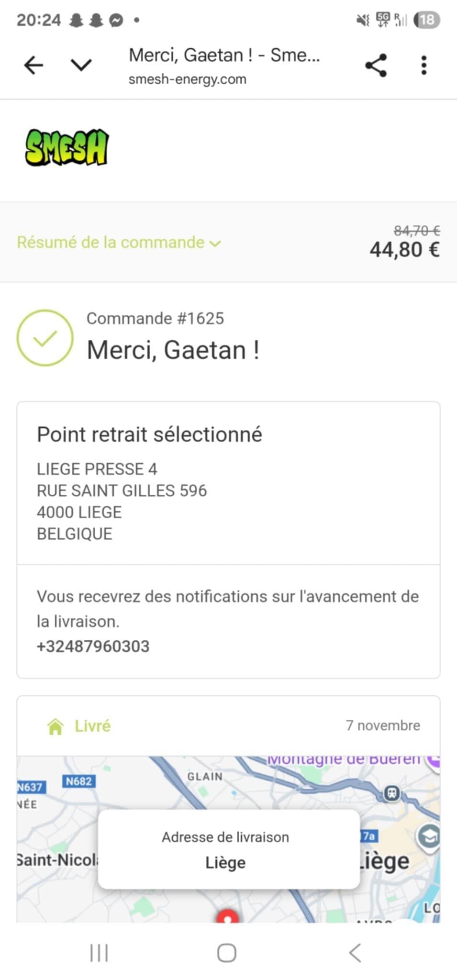457x980 pixels.
Task: Tap the share icon
Action: click(376, 65)
